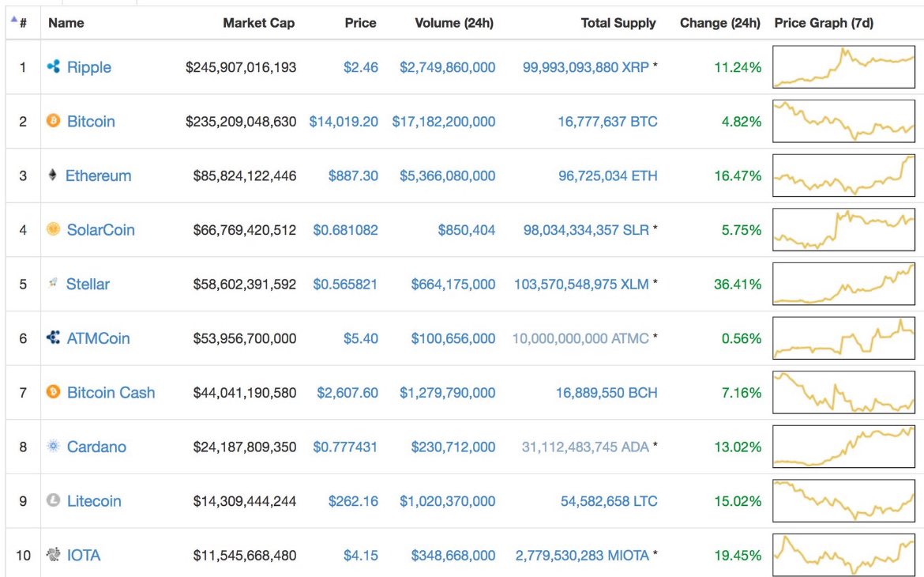Select the Ethereum diamond icon
The height and width of the screenshot is (577, 924).
coord(53,175)
